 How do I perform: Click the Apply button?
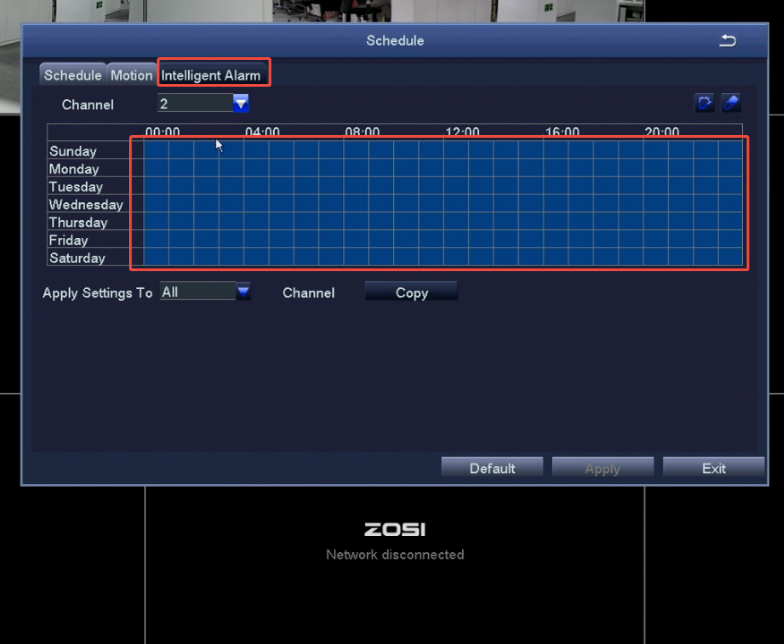pos(602,468)
